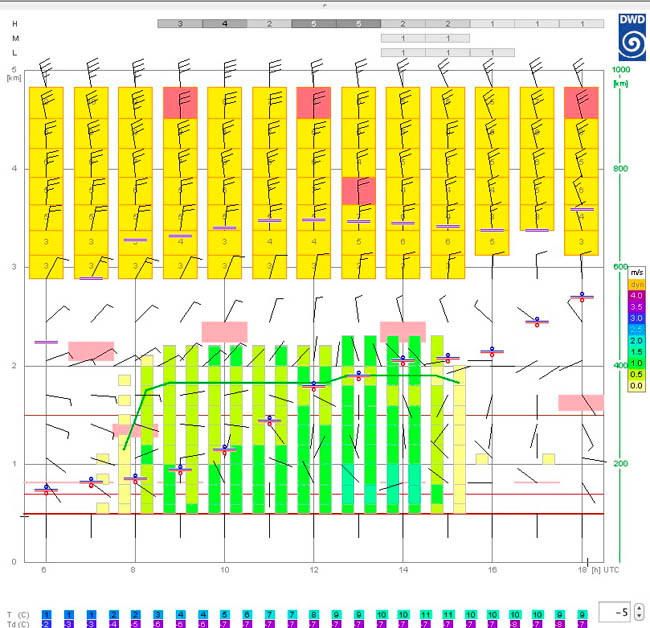Click the input field showing -5
The height and width of the screenshot is (628, 650).
point(616,612)
